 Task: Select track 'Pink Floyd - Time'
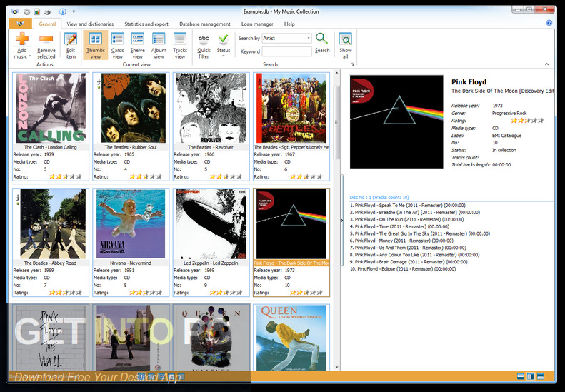(x=399, y=226)
